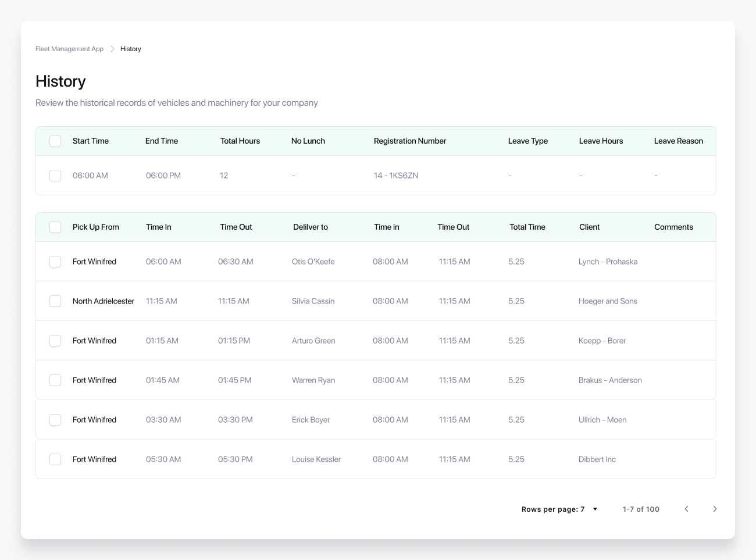Viewport: 756px width, 560px height.
Task: Click the Total Time column header
Action: (527, 227)
